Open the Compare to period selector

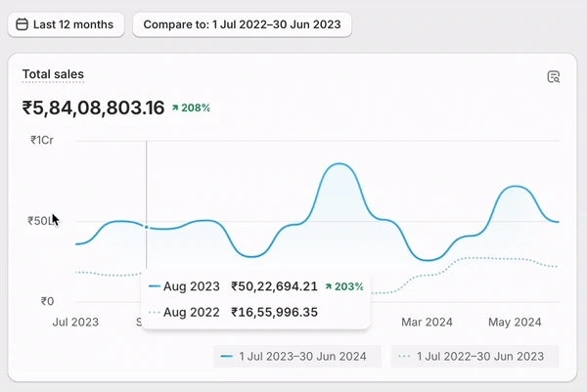pos(242,24)
